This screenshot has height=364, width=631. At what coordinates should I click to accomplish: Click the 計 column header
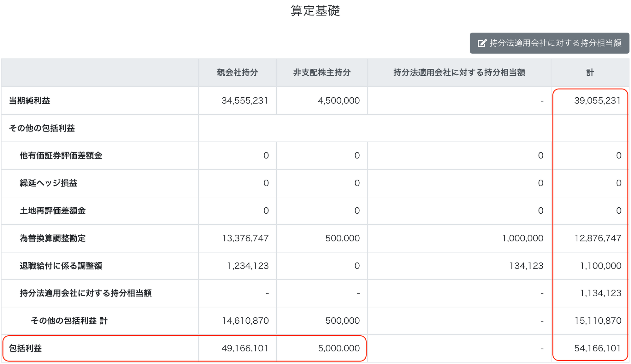590,73
